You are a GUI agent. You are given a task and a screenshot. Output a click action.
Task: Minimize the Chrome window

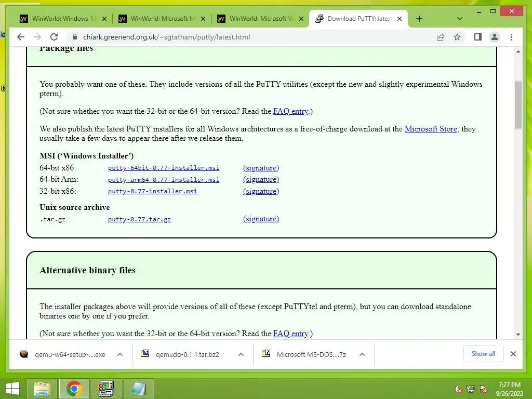tap(478, 11)
